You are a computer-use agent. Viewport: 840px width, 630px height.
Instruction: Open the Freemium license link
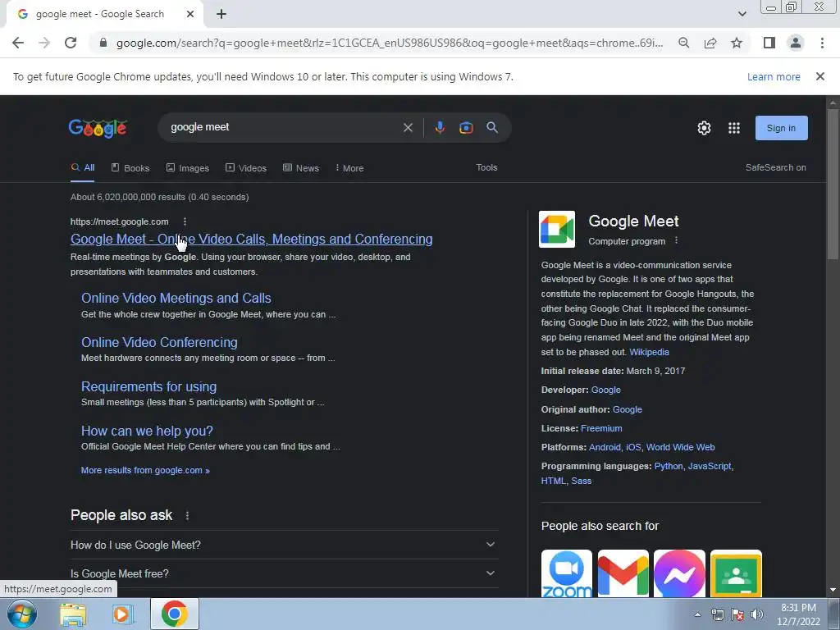click(x=601, y=428)
